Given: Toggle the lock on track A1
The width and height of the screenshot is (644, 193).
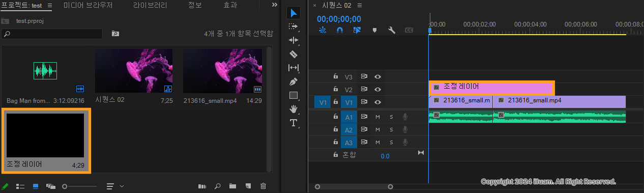Looking at the screenshot, I should pos(335,117).
